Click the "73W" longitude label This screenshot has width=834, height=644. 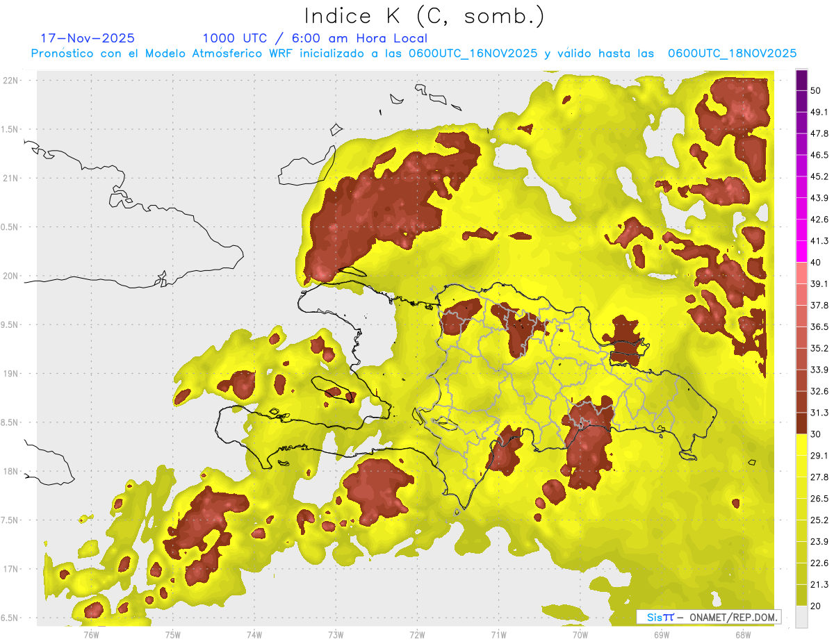pos(336,634)
